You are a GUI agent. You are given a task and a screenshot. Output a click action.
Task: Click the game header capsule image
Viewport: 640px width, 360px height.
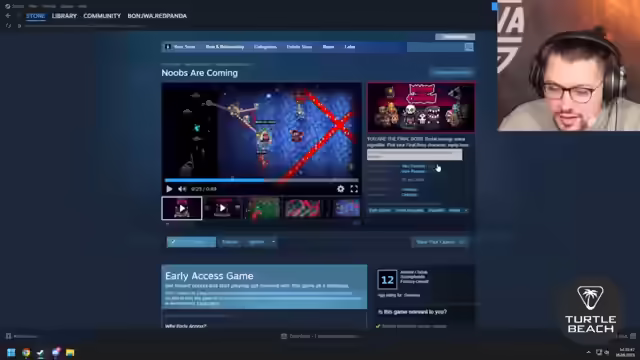pyautogui.click(x=421, y=107)
